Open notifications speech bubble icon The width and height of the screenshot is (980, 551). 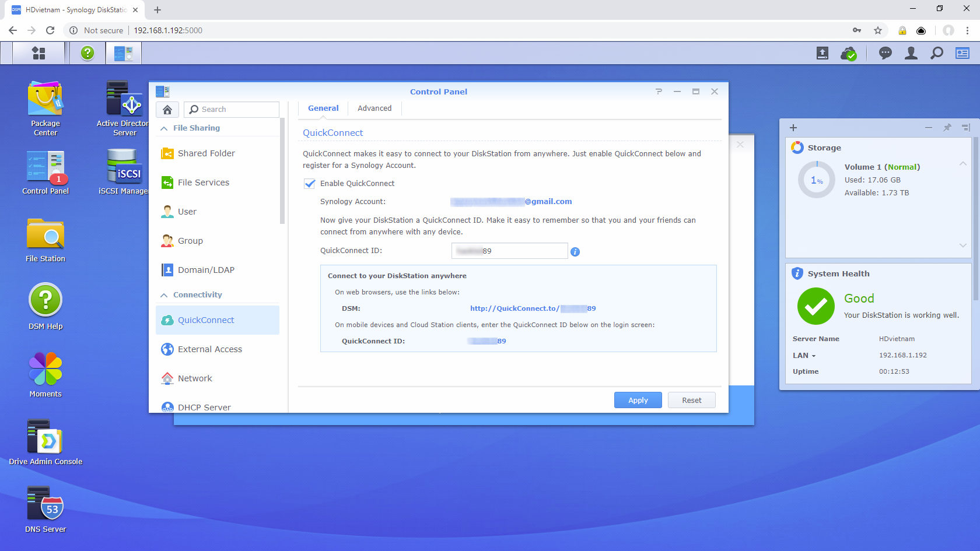885,53
